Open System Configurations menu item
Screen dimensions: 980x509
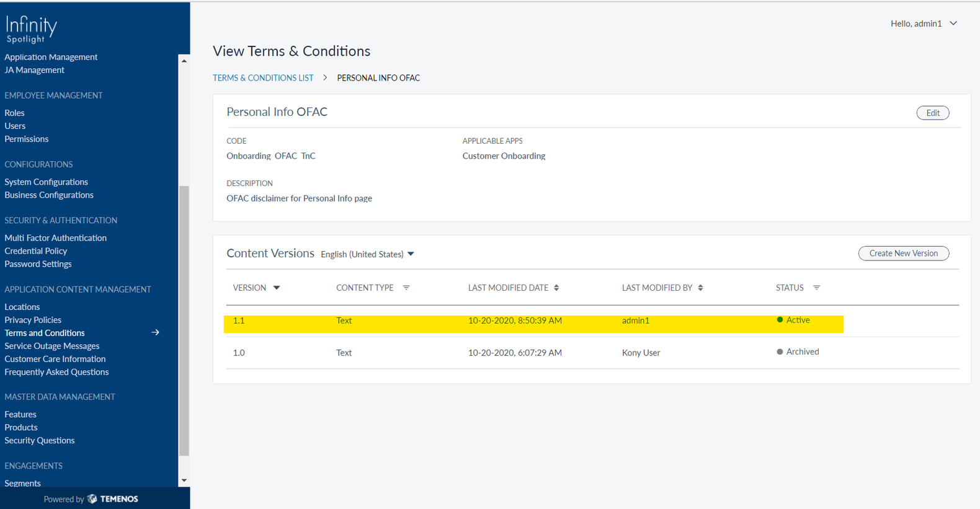(x=46, y=182)
